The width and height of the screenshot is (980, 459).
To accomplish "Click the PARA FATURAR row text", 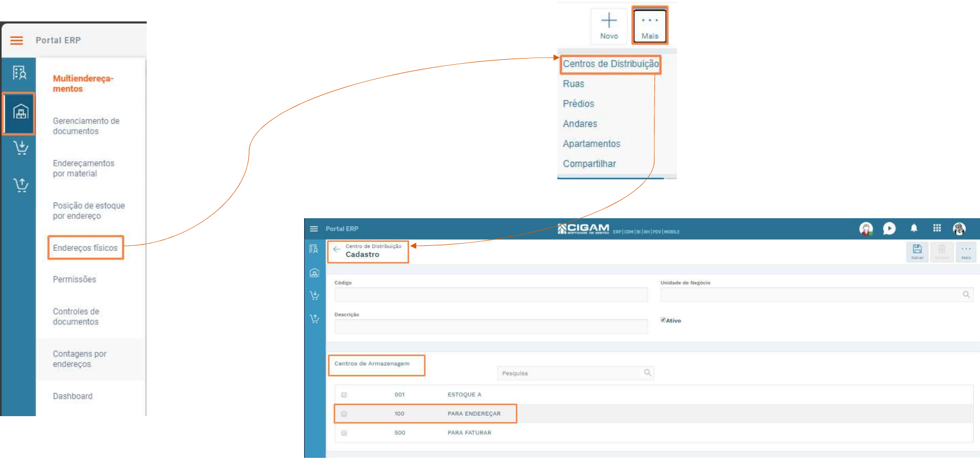I will (469, 433).
